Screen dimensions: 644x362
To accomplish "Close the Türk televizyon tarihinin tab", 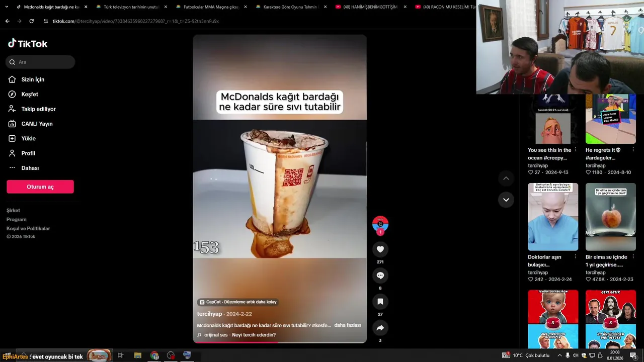I will point(166,7).
